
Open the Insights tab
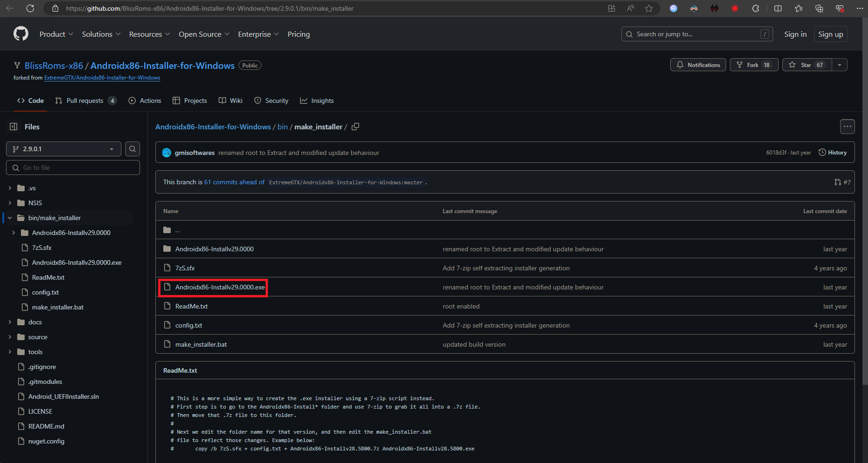[x=317, y=101]
